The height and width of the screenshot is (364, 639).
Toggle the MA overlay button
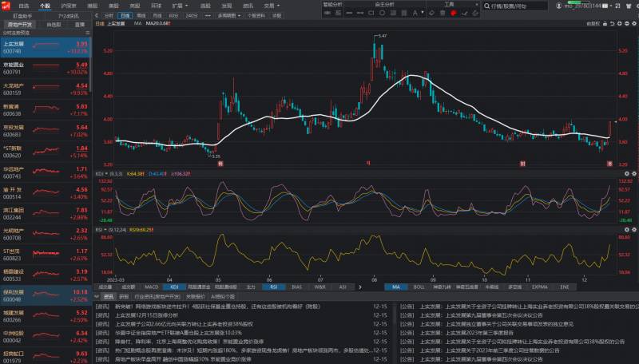point(396,287)
